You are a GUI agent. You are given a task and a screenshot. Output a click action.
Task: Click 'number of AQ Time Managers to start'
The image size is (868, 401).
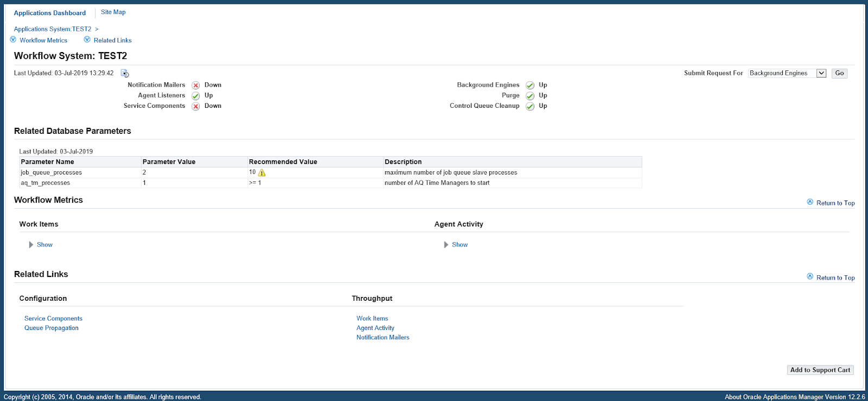(x=437, y=183)
